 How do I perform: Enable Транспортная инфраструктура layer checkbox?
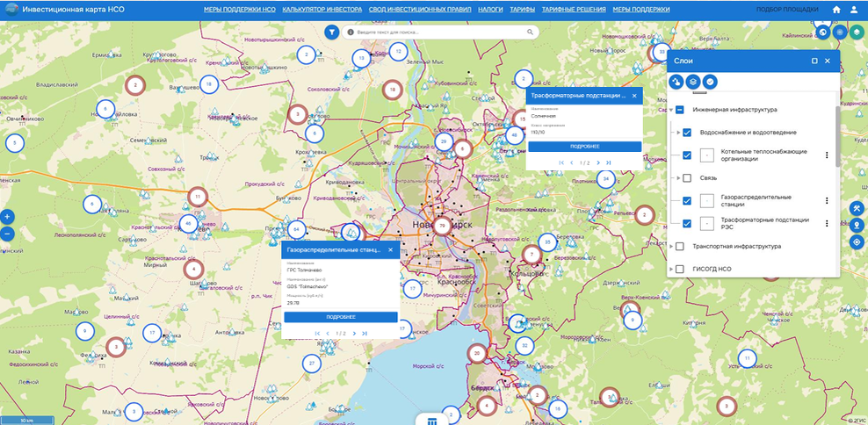[x=680, y=246]
